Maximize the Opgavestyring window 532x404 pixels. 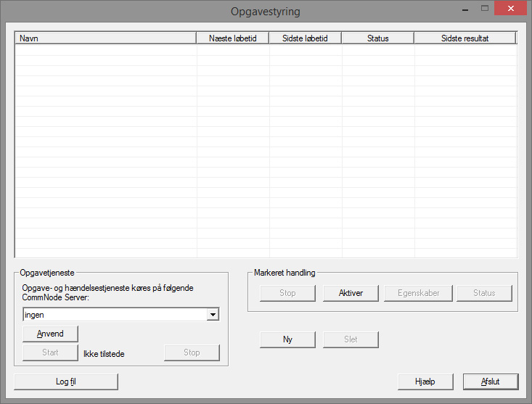point(485,9)
